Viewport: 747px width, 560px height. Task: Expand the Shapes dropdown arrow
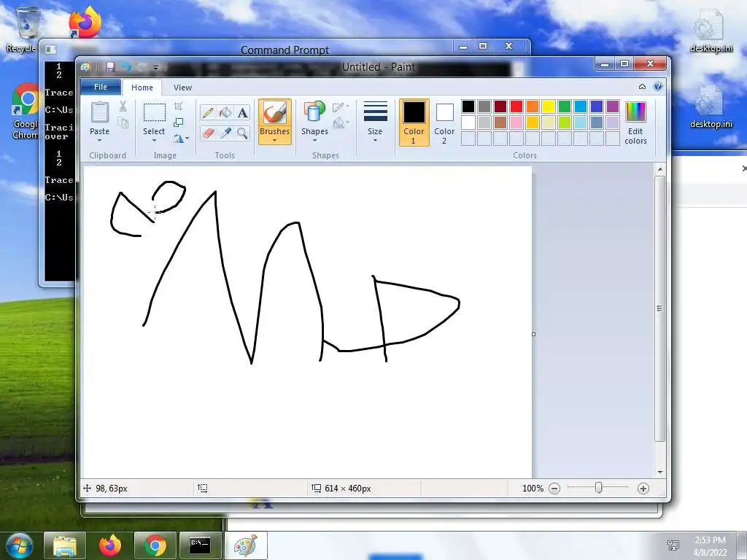(314, 141)
